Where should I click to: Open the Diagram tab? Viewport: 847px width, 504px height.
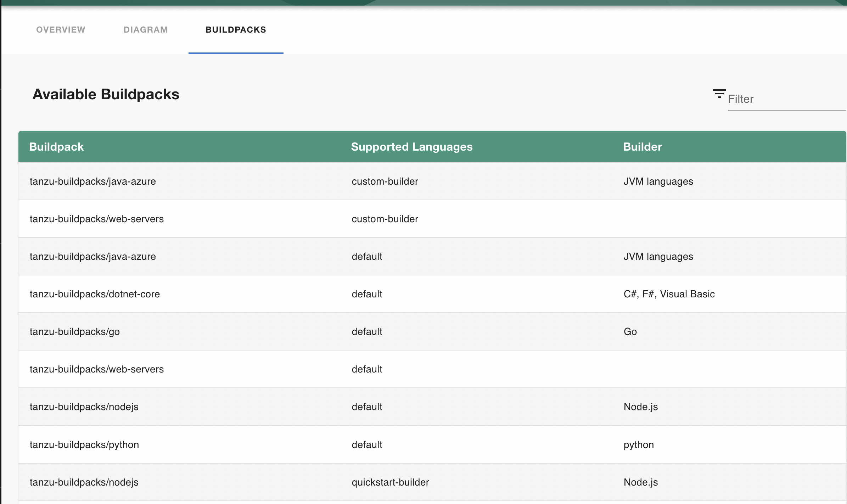pyautogui.click(x=146, y=30)
